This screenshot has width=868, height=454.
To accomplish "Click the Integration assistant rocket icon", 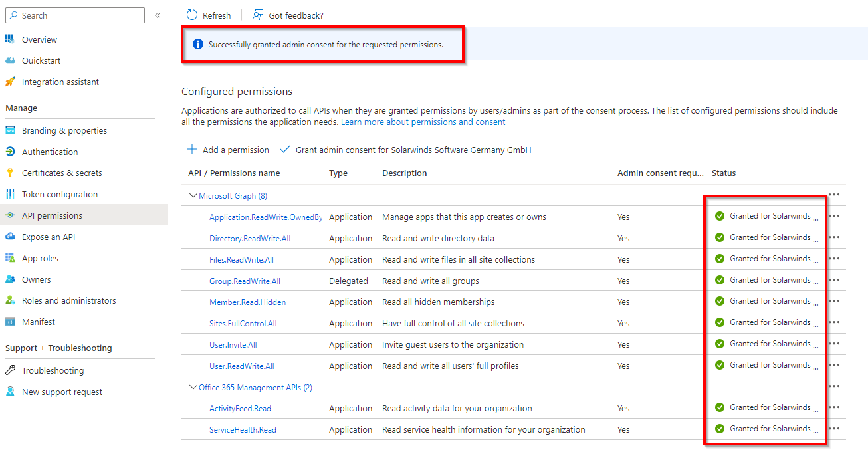I will (x=10, y=82).
